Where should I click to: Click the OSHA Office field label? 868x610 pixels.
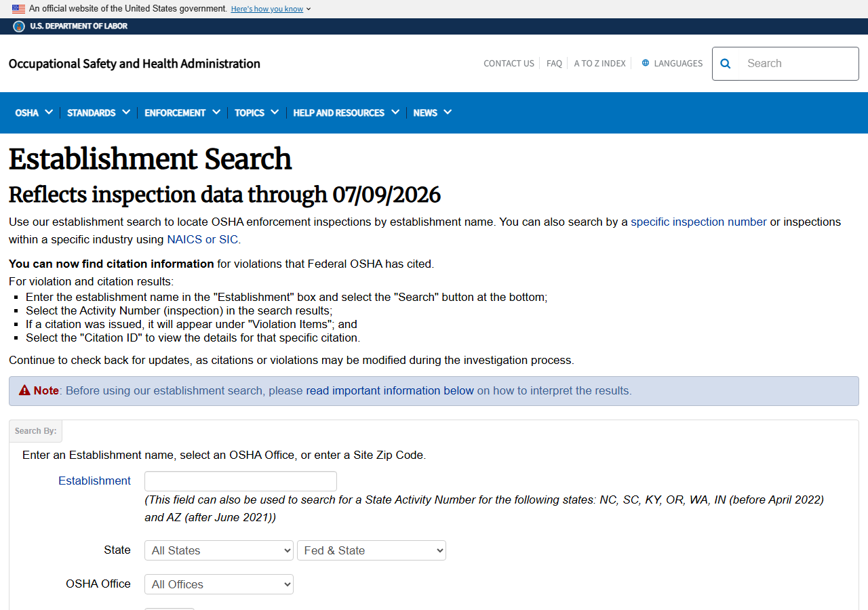point(98,584)
